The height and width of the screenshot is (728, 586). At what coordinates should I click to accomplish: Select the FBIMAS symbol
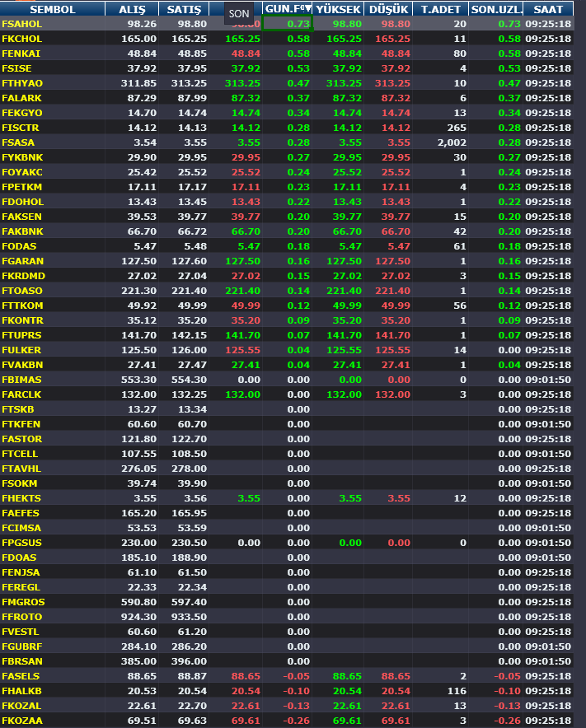[x=21, y=380]
